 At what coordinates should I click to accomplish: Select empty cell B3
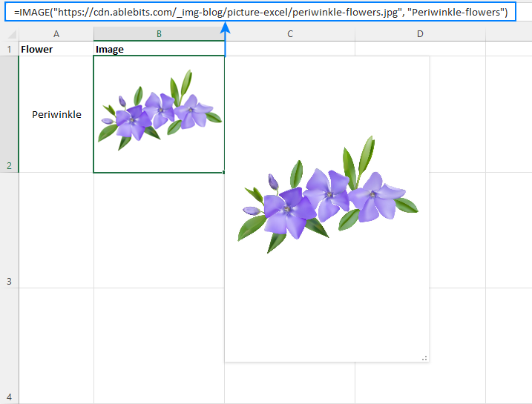tap(159, 230)
